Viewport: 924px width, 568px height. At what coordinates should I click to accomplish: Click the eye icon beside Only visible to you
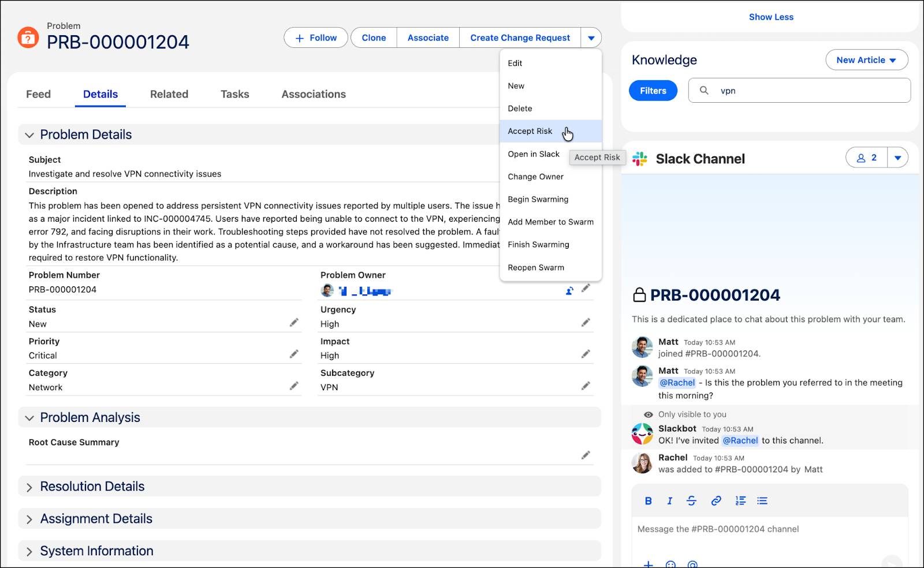tap(649, 414)
